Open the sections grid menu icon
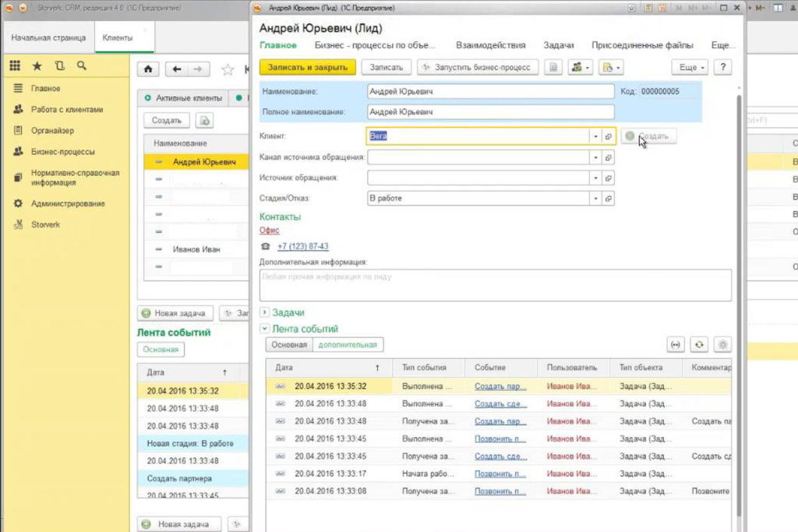 15,65
